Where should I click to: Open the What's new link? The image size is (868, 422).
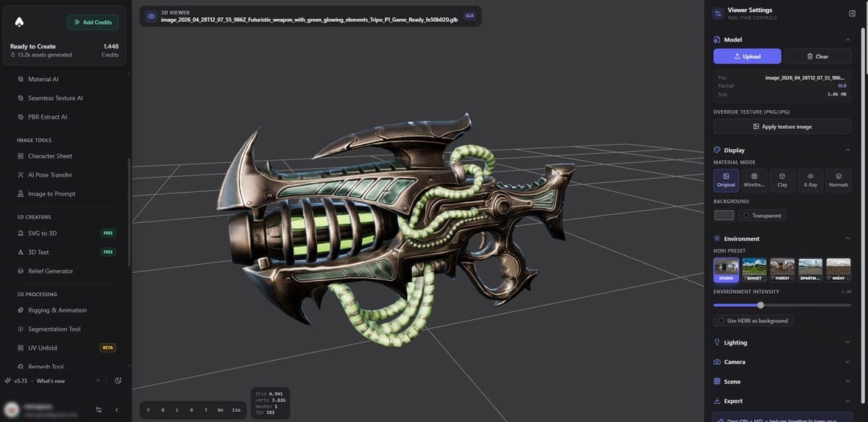[51, 381]
